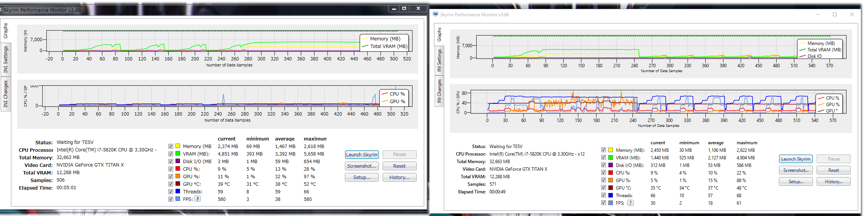868x216 pixels.
Task: Toggle Threads checkbox in left window
Action: 171,191
